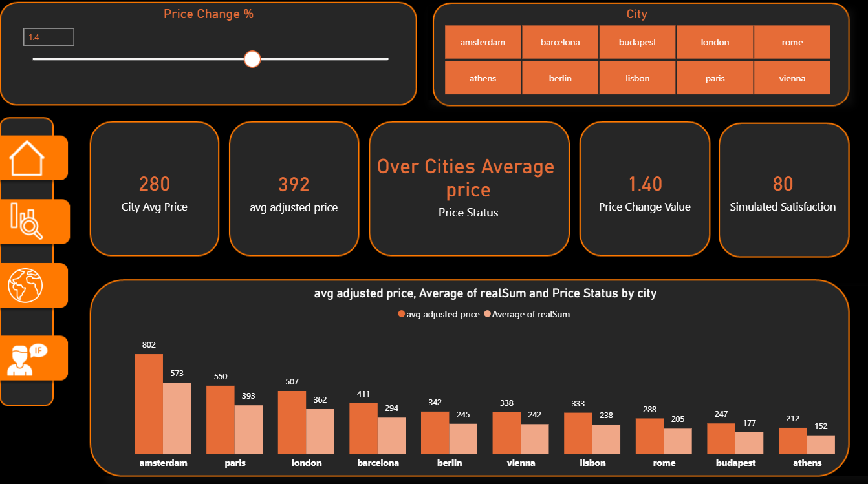Filter dashboard by athens
This screenshot has width=868, height=484.
click(x=483, y=78)
